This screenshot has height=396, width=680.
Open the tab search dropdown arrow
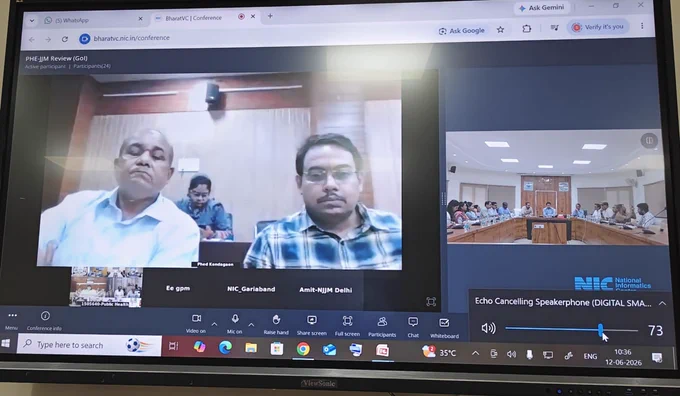32,20
